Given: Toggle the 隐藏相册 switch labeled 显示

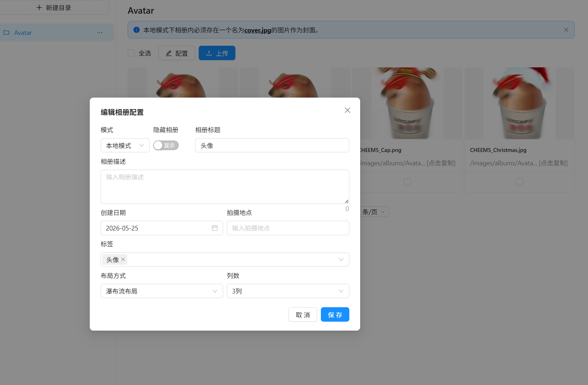Looking at the screenshot, I should [166, 146].
